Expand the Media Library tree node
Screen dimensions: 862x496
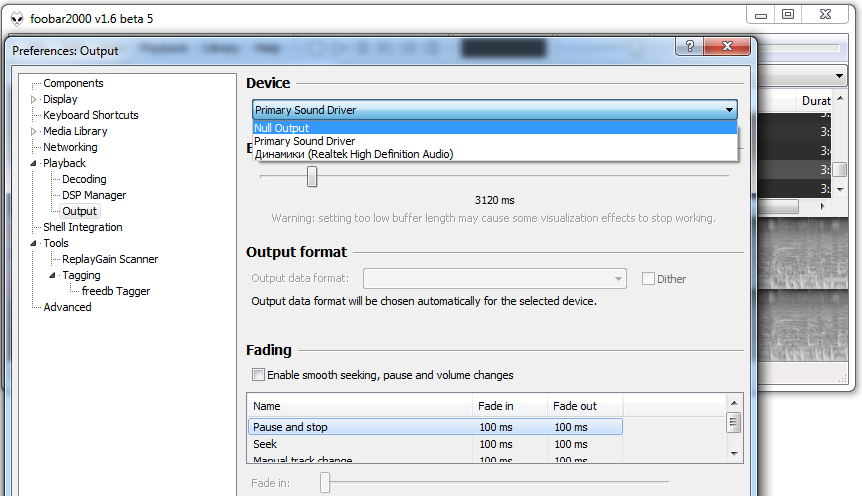tap(34, 131)
